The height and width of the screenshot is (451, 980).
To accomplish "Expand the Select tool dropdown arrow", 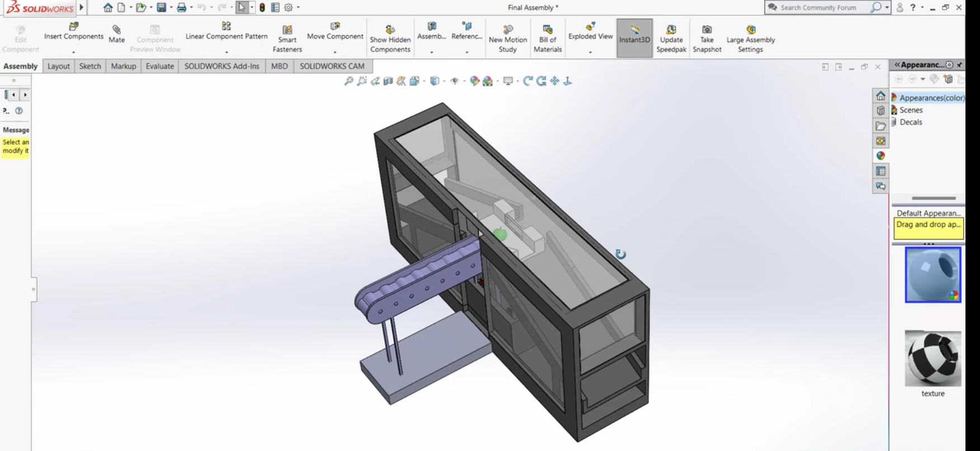I will pos(252,7).
